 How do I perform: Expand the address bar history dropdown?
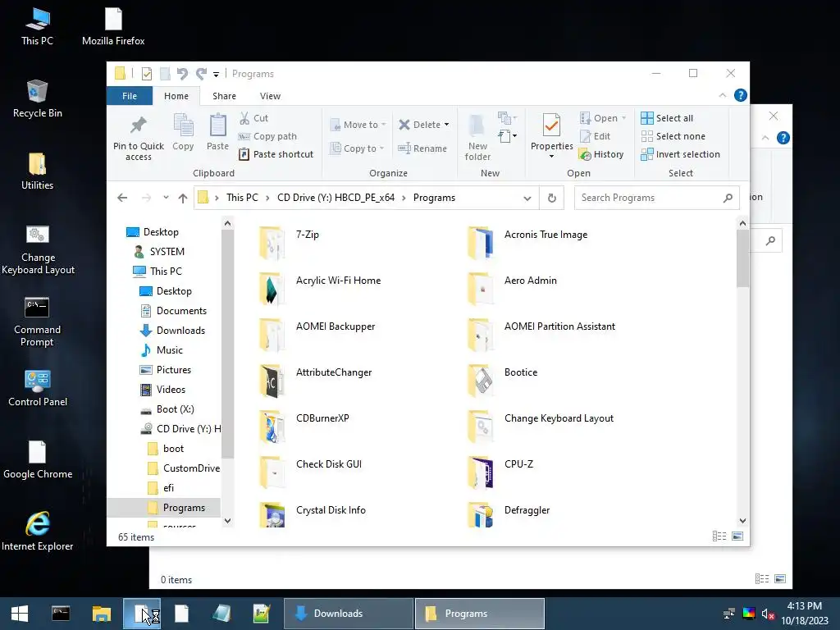(527, 198)
